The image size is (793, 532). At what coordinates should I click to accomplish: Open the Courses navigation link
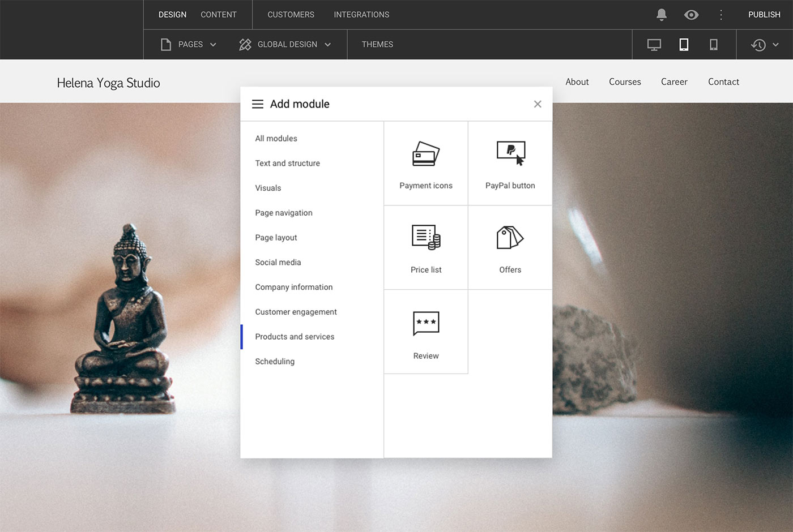point(625,82)
